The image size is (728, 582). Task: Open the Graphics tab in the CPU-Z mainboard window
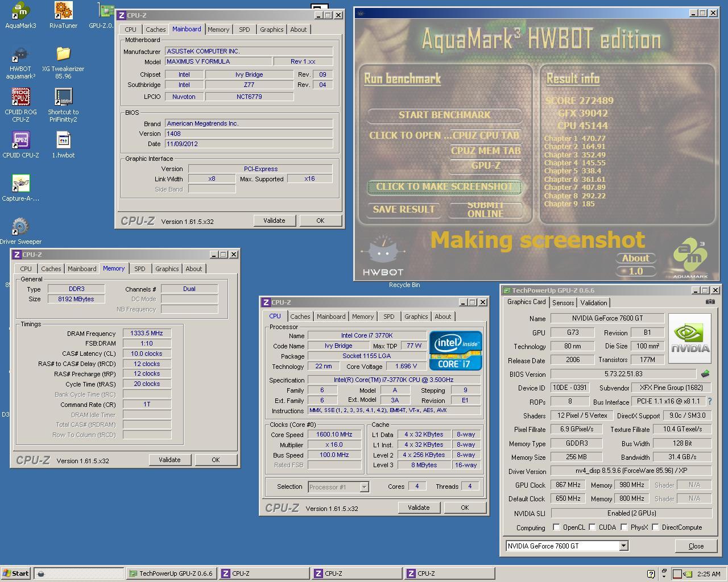[272, 30]
